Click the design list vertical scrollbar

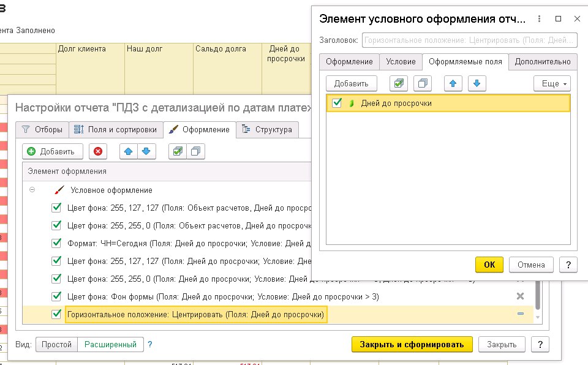[538, 296]
